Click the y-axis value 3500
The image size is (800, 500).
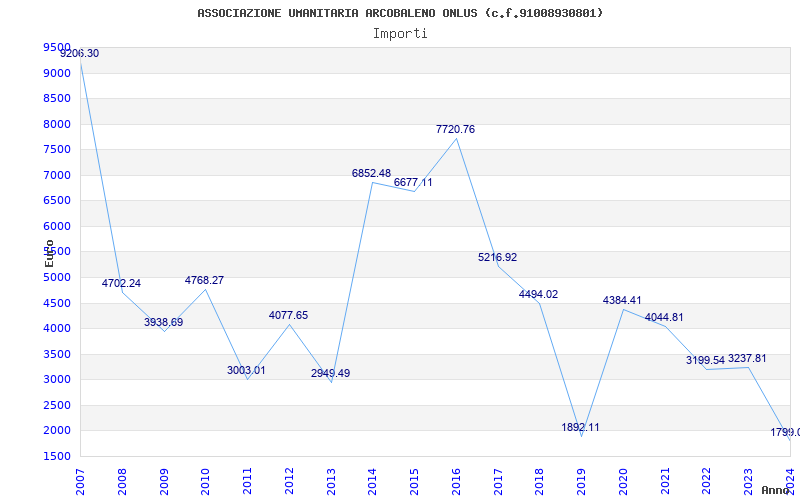tap(57, 354)
